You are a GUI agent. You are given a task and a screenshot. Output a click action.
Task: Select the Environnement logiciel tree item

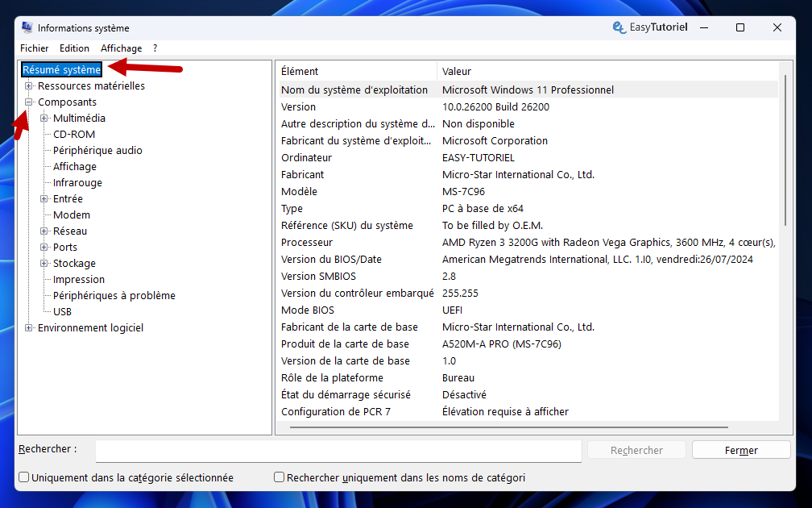pos(90,327)
